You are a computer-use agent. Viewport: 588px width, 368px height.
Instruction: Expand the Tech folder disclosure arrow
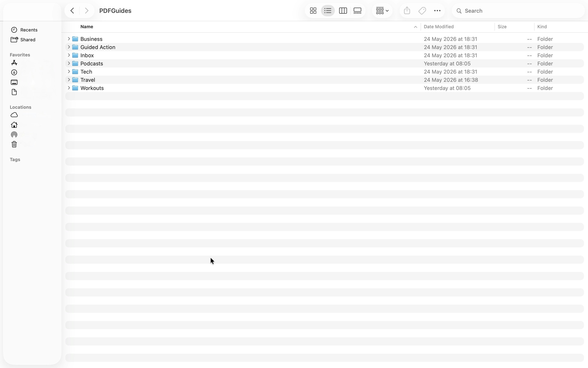pos(69,72)
